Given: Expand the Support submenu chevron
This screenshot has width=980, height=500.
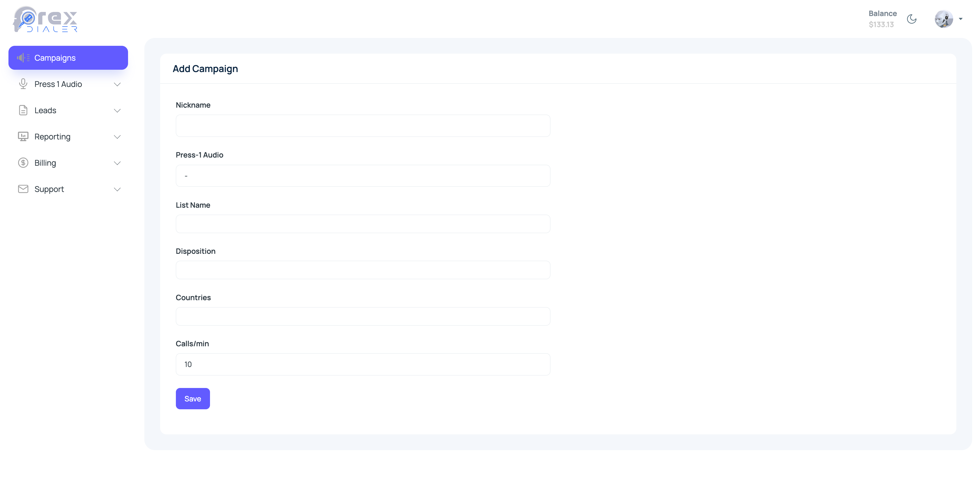Looking at the screenshot, I should coord(117,190).
